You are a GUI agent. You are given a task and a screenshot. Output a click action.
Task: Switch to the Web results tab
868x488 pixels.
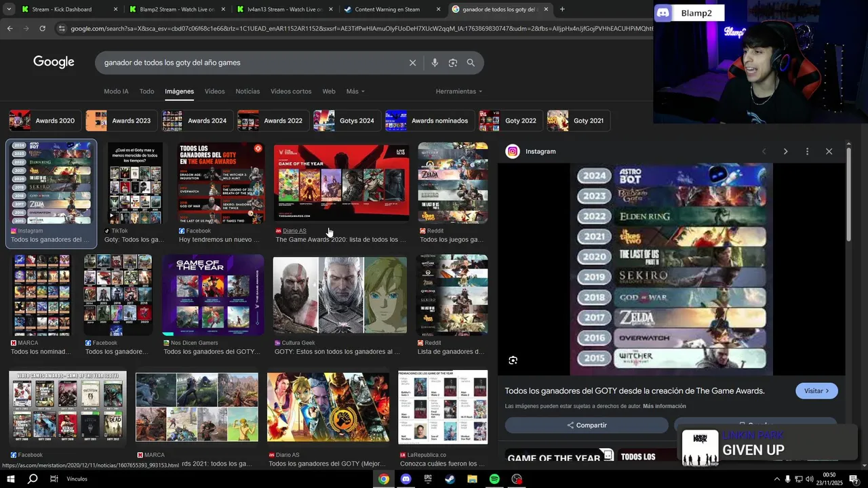click(x=329, y=91)
